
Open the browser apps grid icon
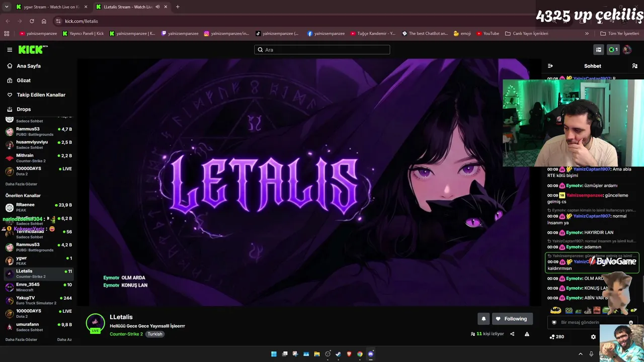[x=7, y=34]
